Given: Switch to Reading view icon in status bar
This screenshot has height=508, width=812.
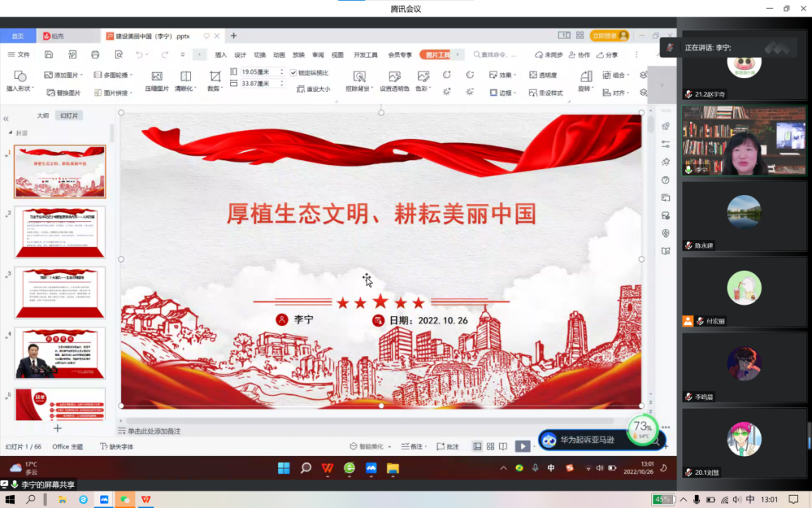Looking at the screenshot, I should tap(503, 446).
